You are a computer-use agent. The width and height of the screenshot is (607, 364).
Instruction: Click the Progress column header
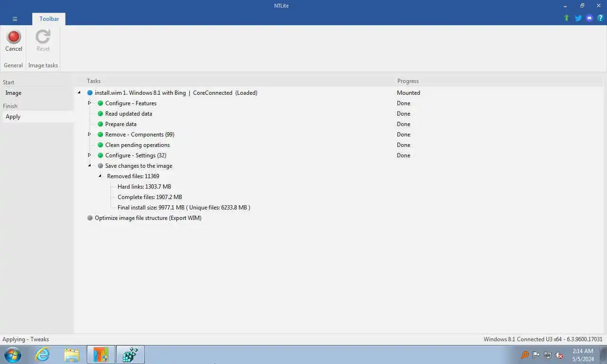click(408, 81)
